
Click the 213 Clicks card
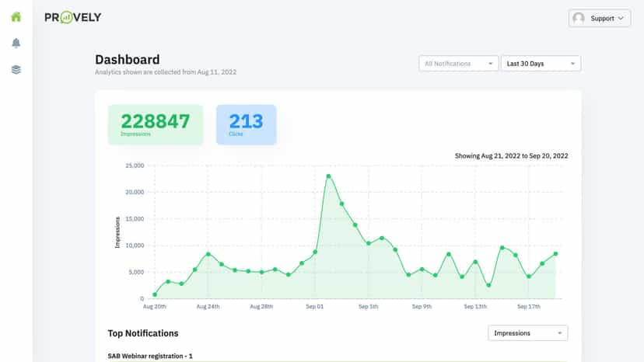246,124
